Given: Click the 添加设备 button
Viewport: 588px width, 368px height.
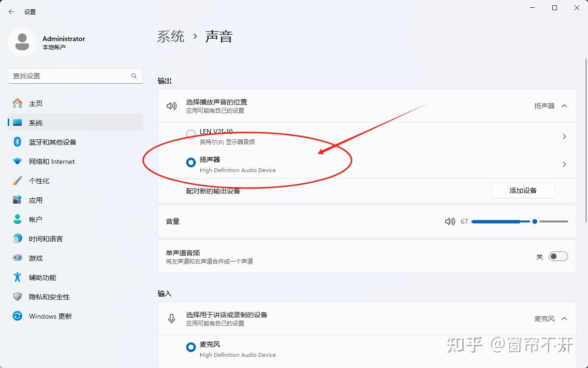Looking at the screenshot, I should pos(523,191).
